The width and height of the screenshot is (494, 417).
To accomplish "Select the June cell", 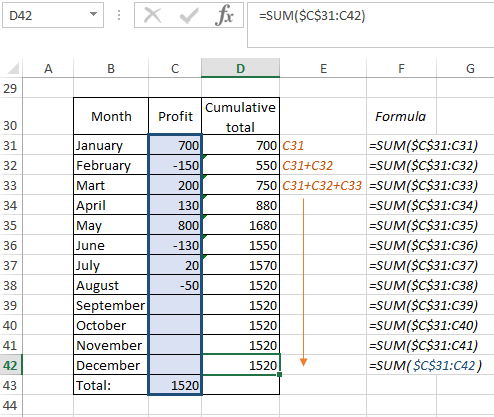I will (x=111, y=245).
